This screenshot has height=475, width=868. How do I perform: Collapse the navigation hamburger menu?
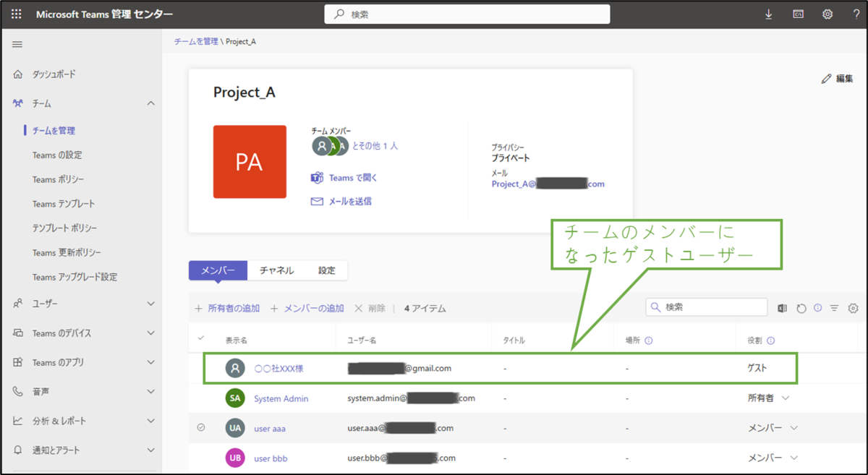click(17, 45)
